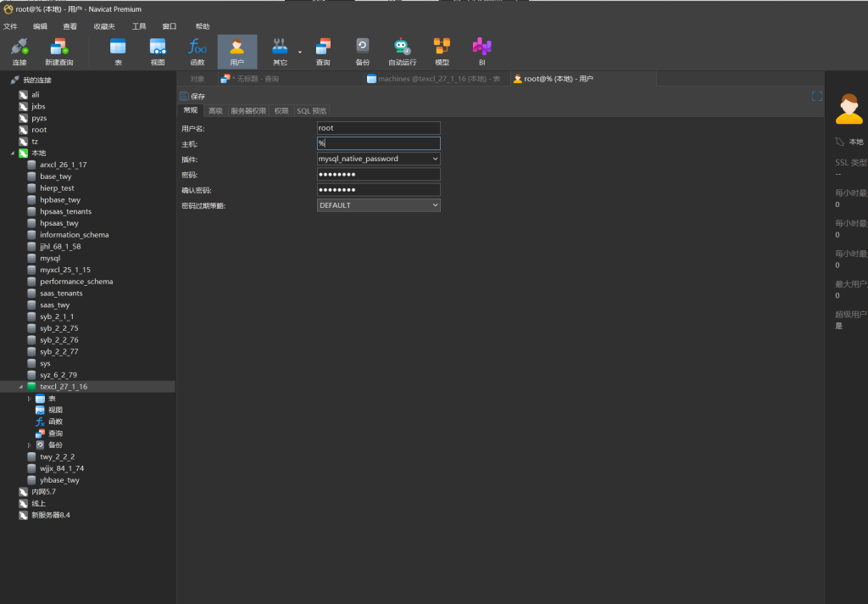Toggle full-screen icon at top right of editor
Image resolution: width=868 pixels, height=604 pixels.
click(816, 97)
